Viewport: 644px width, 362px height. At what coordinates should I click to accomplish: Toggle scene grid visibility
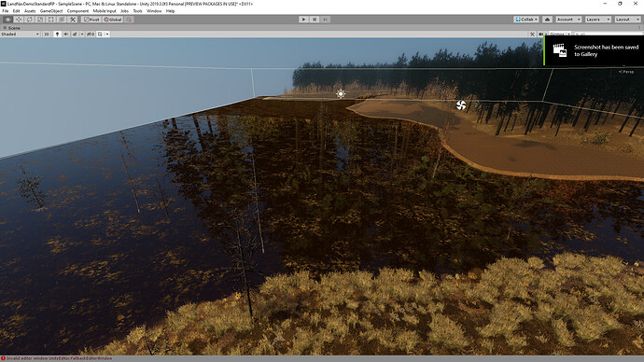pyautogui.click(x=100, y=35)
